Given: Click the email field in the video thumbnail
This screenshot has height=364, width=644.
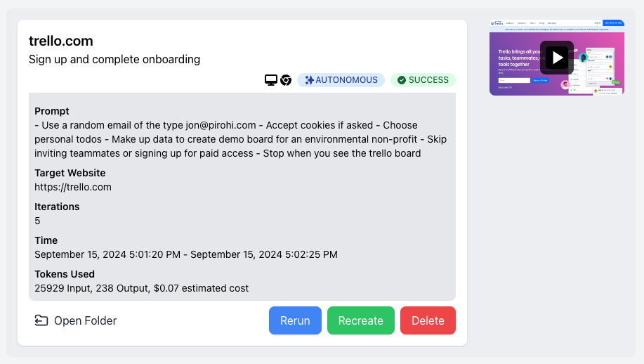Looking at the screenshot, I should pos(514,81).
